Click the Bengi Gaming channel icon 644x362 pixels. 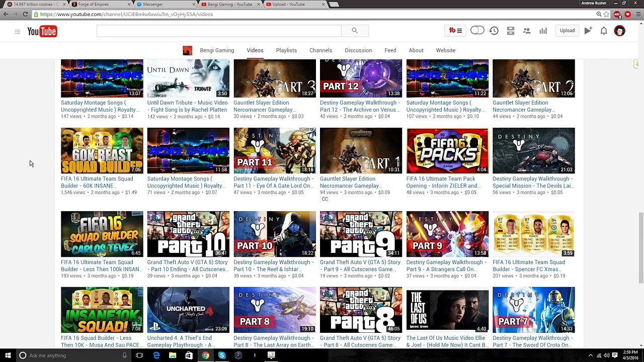(187, 50)
